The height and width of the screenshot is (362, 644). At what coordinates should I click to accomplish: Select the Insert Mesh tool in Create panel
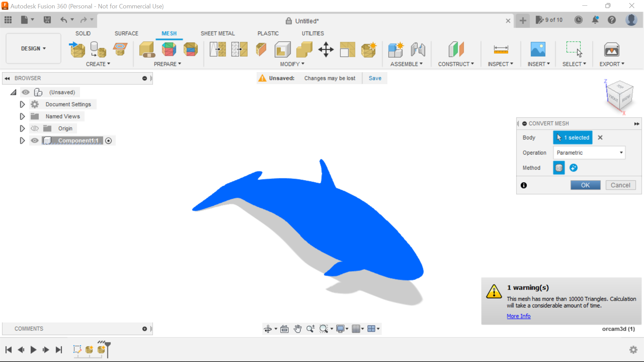click(76, 49)
